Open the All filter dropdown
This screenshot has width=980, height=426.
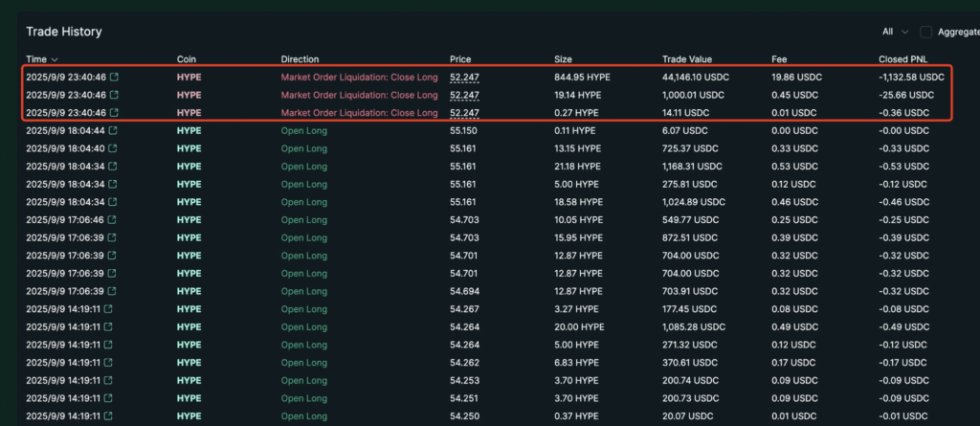[x=894, y=32]
